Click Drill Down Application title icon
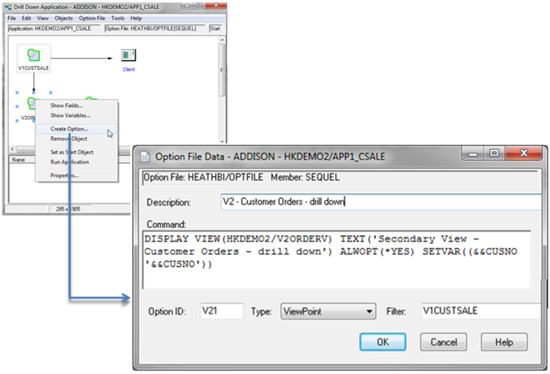Viewport: 550px width, 374px height. pos(8,7)
